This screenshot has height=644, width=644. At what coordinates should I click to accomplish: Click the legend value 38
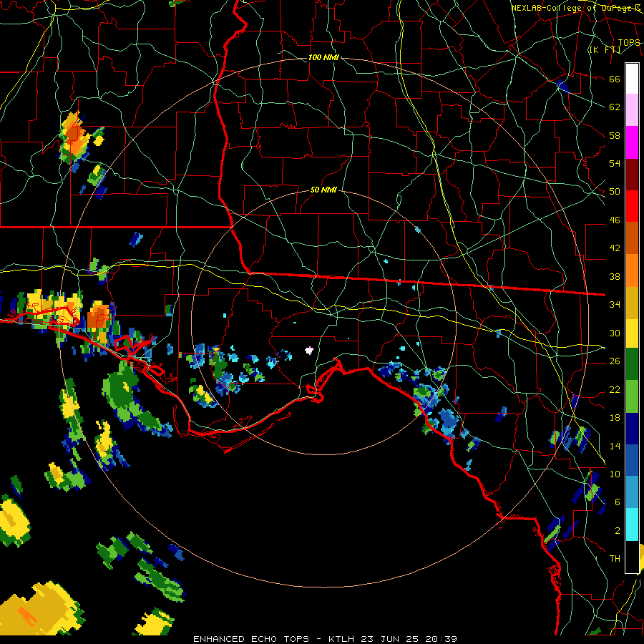[x=615, y=277]
